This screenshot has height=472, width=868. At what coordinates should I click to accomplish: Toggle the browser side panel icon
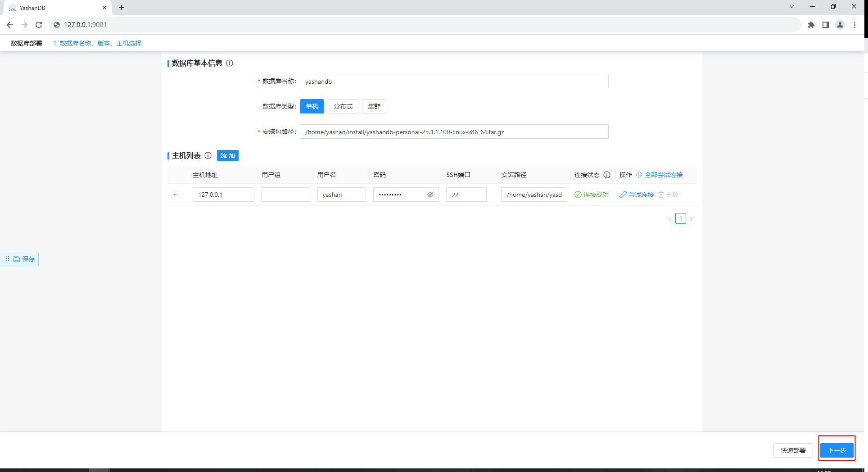826,25
